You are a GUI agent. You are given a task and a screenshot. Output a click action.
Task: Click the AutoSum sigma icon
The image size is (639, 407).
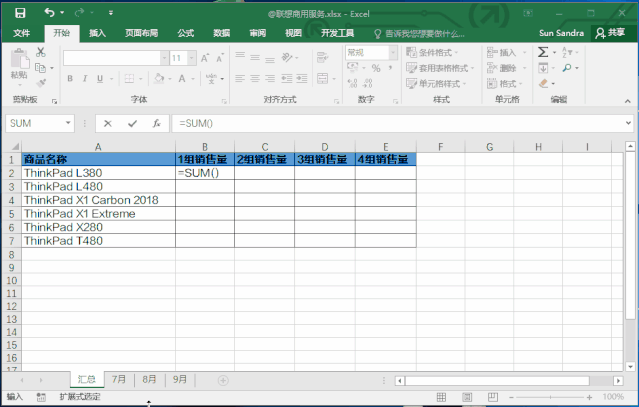(x=542, y=52)
